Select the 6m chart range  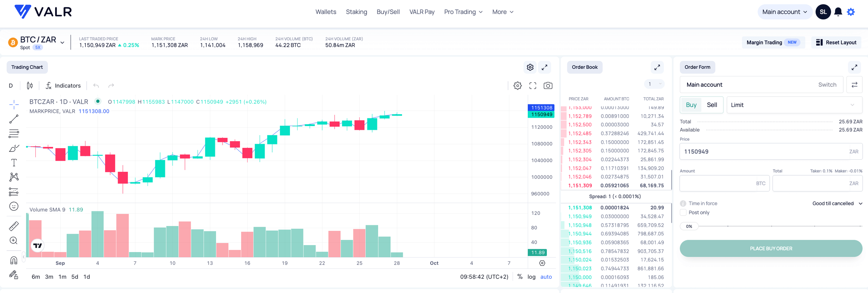coord(36,277)
